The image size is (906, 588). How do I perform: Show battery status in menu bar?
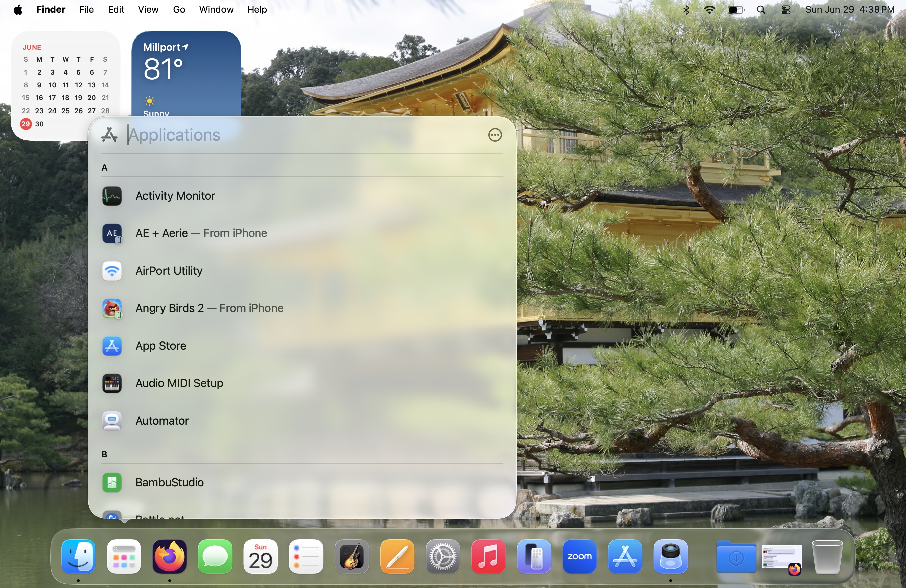pyautogui.click(x=735, y=10)
